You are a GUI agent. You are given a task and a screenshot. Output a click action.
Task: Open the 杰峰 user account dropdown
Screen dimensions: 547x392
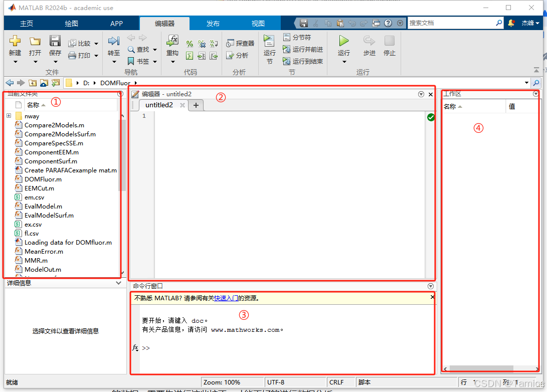530,23
